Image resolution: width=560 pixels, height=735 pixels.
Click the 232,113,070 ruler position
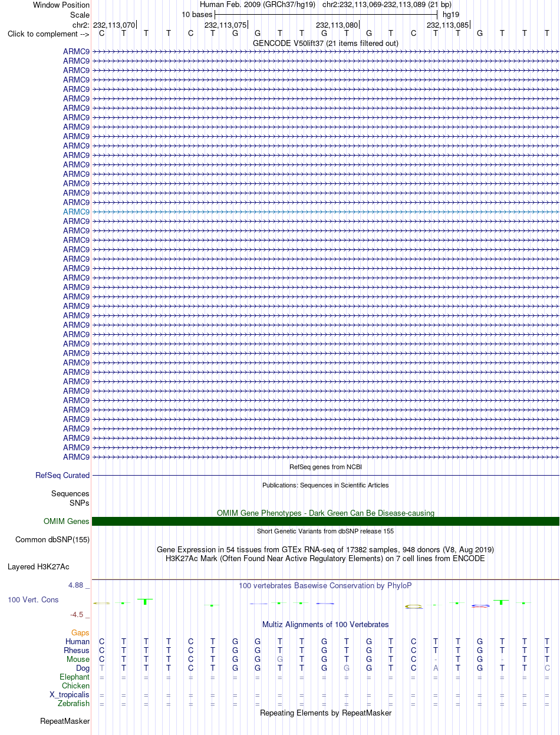[x=114, y=25]
